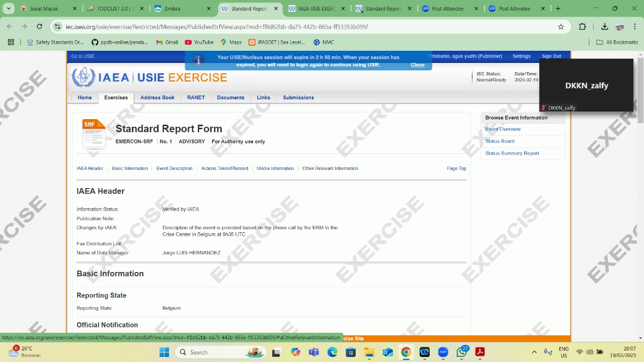Jump to Actions Taken/Planned link
The height and width of the screenshot is (362, 644).
point(224,168)
